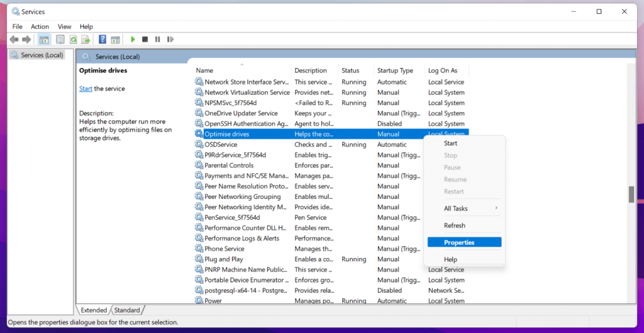Click gear icon beside PenService_5f7564d
Viewport: 644px width, 333px height.
tap(199, 217)
